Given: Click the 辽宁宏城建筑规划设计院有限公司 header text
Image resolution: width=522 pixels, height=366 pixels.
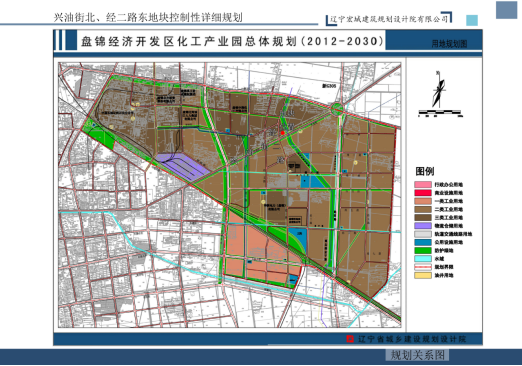Looking at the screenshot, I should pyautogui.click(x=389, y=19).
